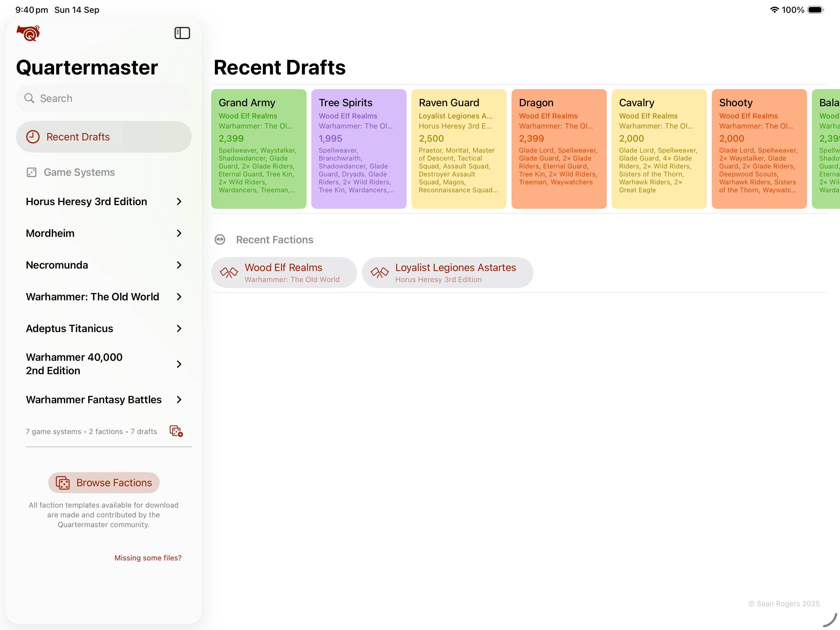Image resolution: width=840 pixels, height=630 pixels.
Task: Toggle the sidebar visibility button
Action: [x=182, y=33]
